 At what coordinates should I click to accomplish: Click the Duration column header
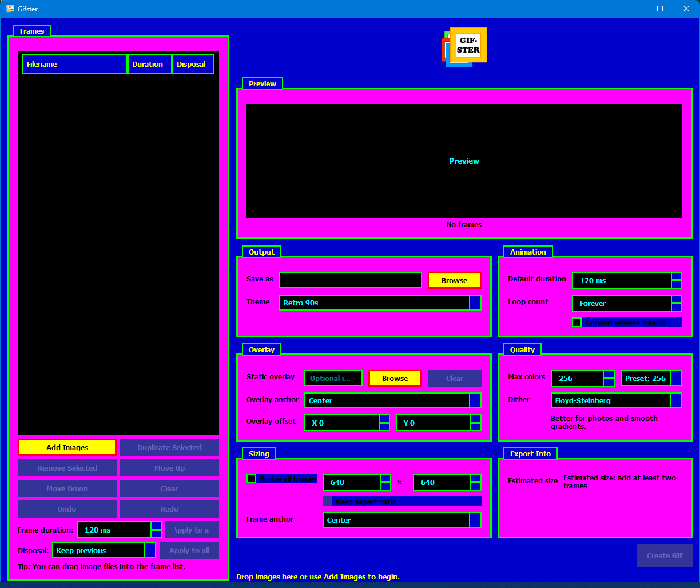pyautogui.click(x=150, y=64)
